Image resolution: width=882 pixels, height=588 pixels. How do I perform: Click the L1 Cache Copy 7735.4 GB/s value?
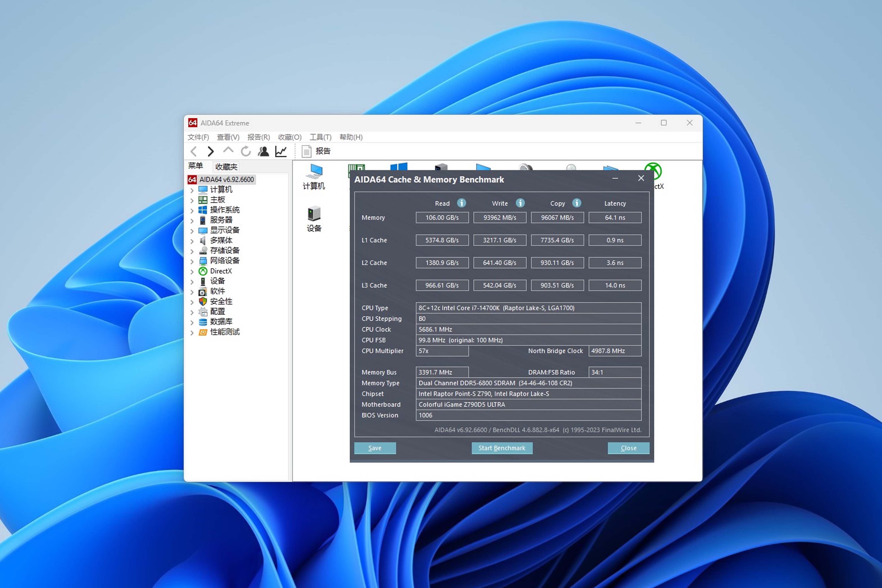(x=557, y=240)
